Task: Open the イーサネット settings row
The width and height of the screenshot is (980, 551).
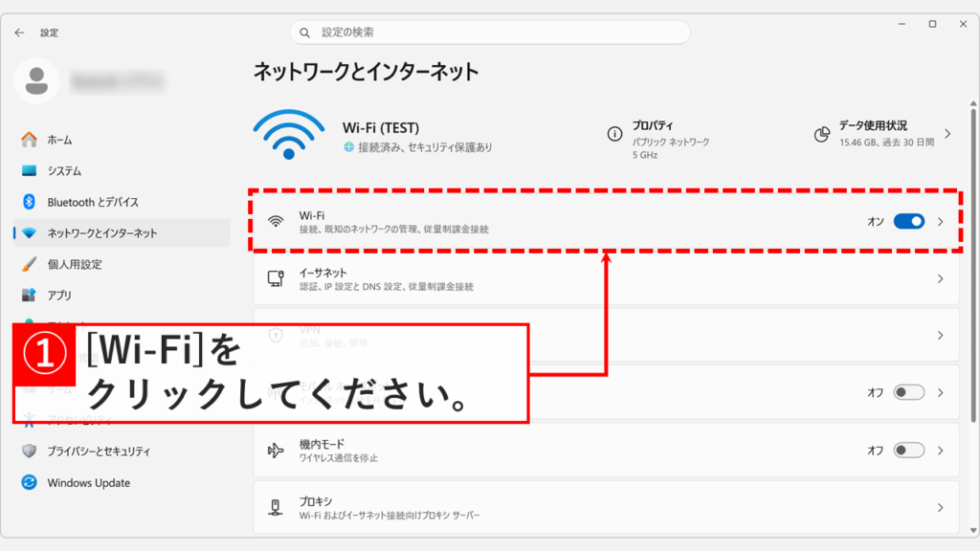Action: point(606,278)
